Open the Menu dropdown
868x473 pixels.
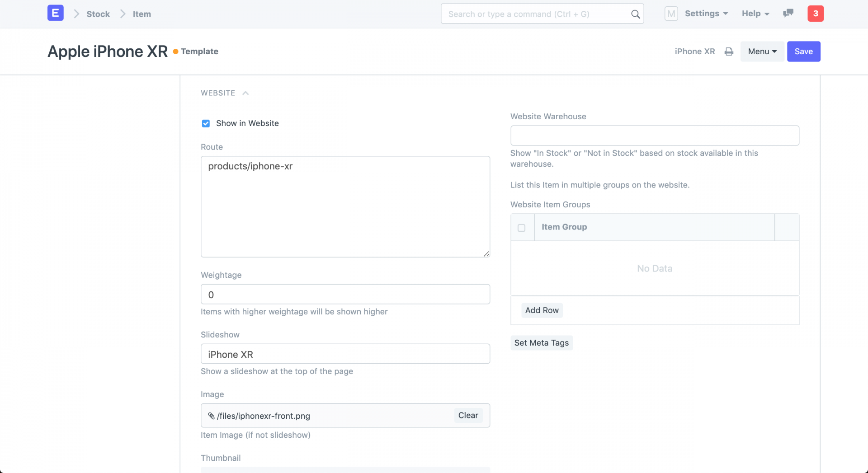click(762, 52)
